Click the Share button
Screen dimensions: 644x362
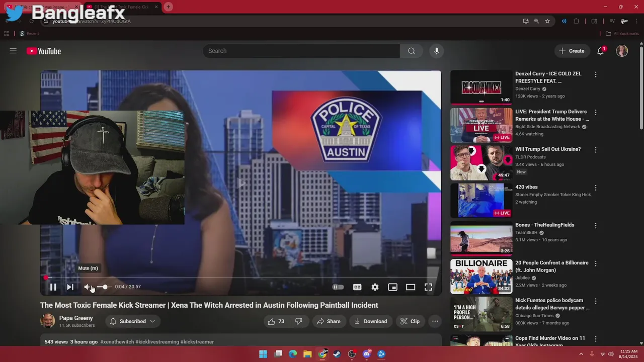click(329, 321)
